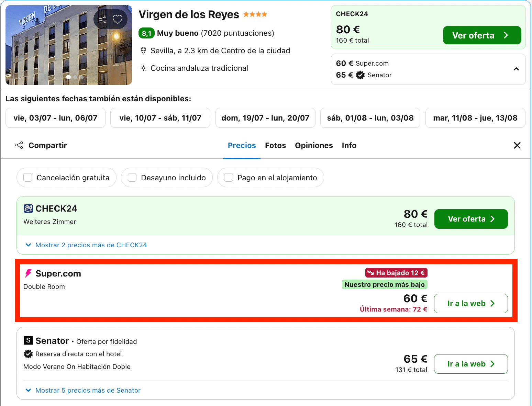Open the hotel photo thumbnail
The image size is (532, 406).
coord(69,45)
